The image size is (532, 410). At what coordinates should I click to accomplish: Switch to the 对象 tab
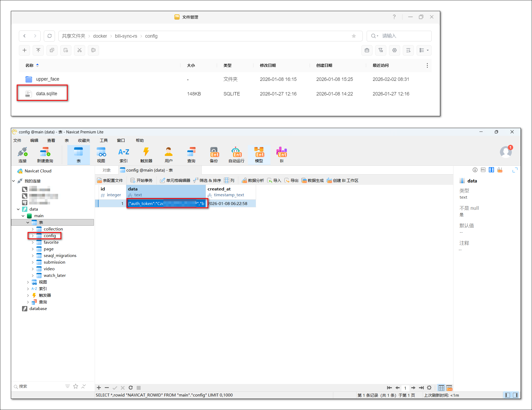[x=107, y=170]
